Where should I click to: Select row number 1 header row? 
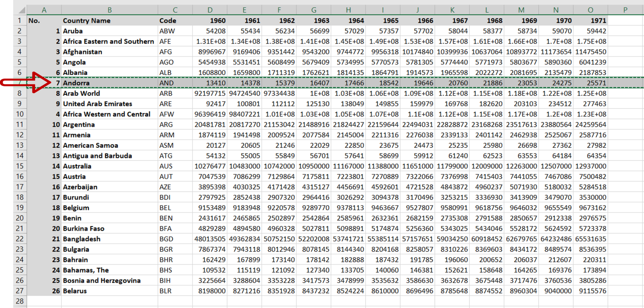click(20, 20)
